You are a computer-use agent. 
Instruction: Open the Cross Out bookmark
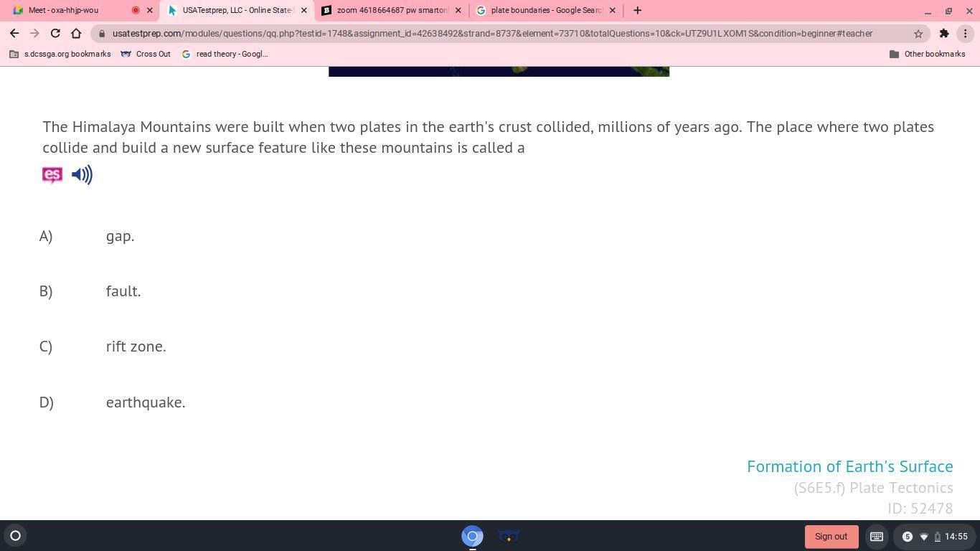point(146,54)
